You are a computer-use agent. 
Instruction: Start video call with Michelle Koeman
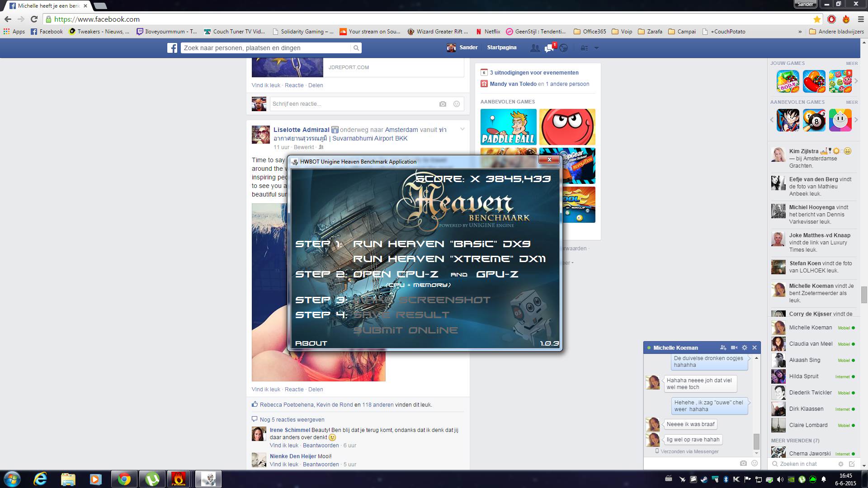(x=734, y=347)
